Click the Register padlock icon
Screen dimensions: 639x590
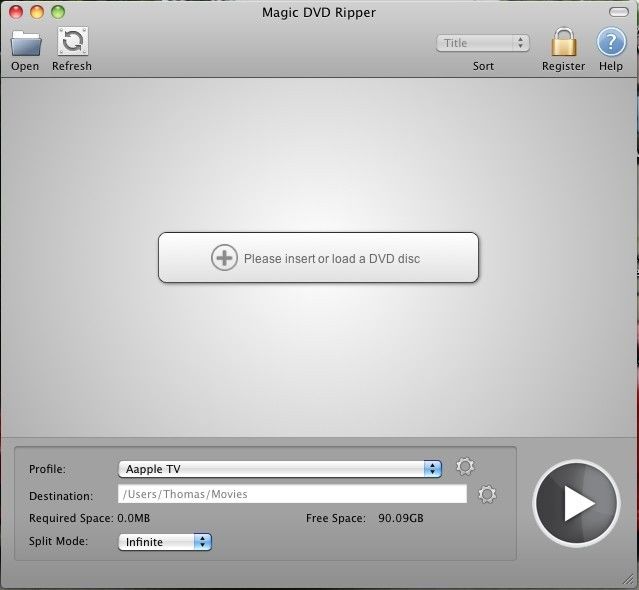[564, 42]
